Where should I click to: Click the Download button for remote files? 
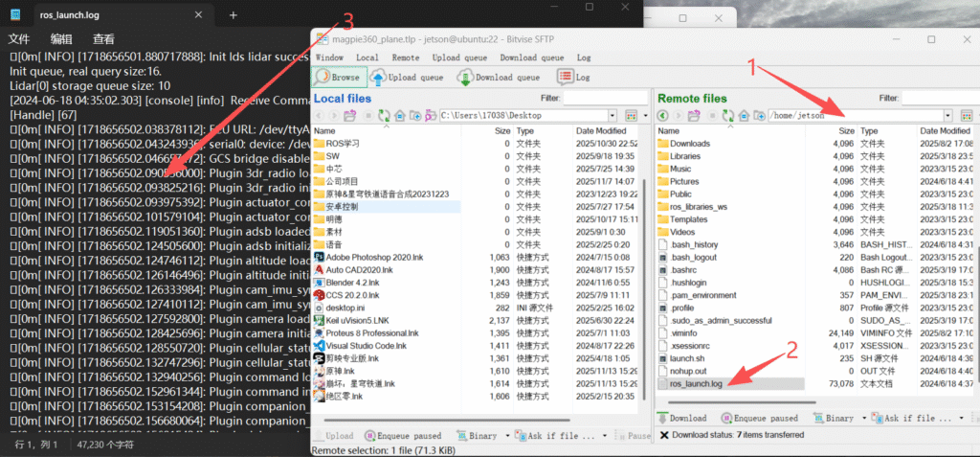(681, 418)
